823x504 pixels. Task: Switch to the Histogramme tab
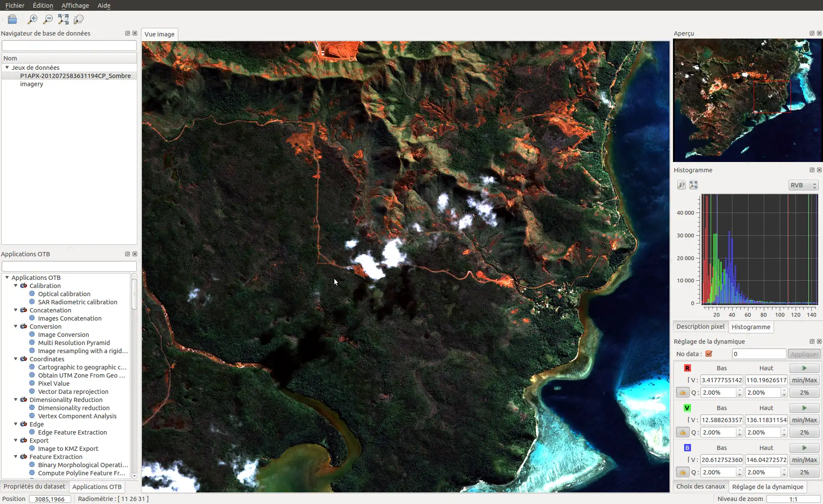(x=751, y=327)
